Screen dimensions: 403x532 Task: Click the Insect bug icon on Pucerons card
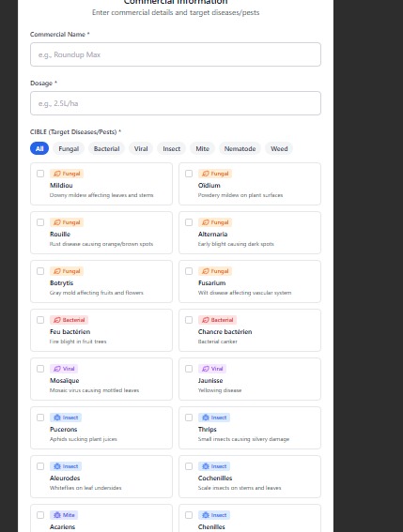pyautogui.click(x=57, y=418)
